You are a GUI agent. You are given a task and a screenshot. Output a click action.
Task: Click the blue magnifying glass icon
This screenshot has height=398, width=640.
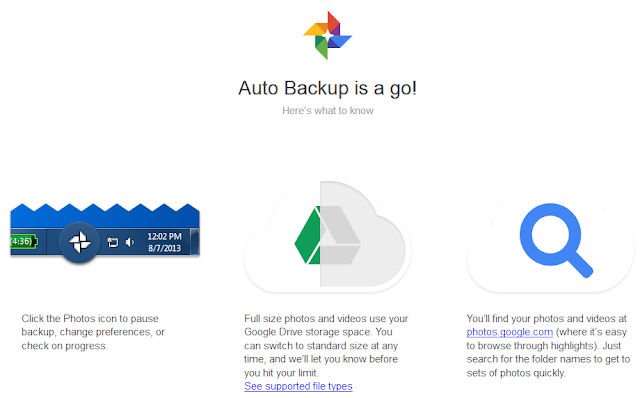[x=556, y=240]
